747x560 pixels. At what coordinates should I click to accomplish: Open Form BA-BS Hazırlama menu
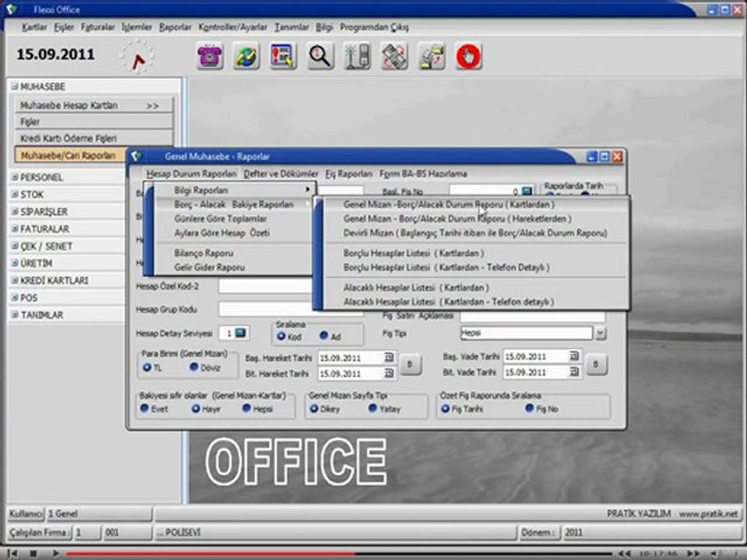click(x=423, y=173)
